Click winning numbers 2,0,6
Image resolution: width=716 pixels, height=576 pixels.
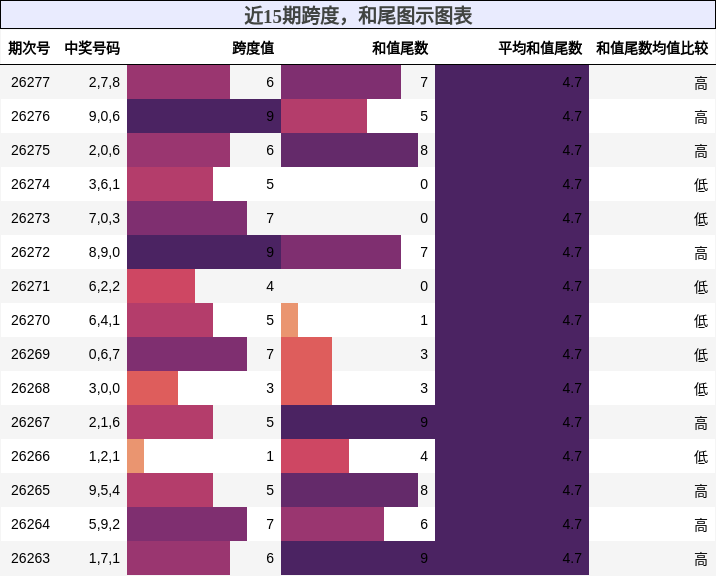tap(104, 150)
